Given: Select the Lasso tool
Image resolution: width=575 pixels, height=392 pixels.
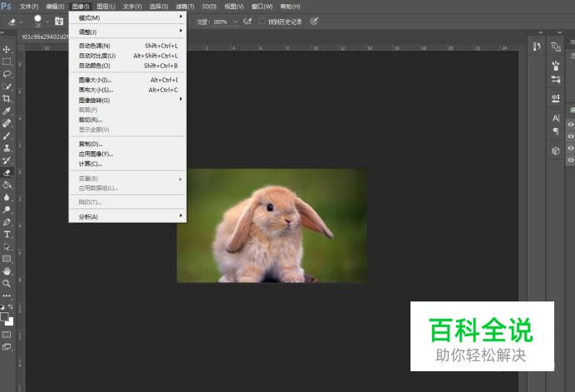Looking at the screenshot, I should pos(7,74).
